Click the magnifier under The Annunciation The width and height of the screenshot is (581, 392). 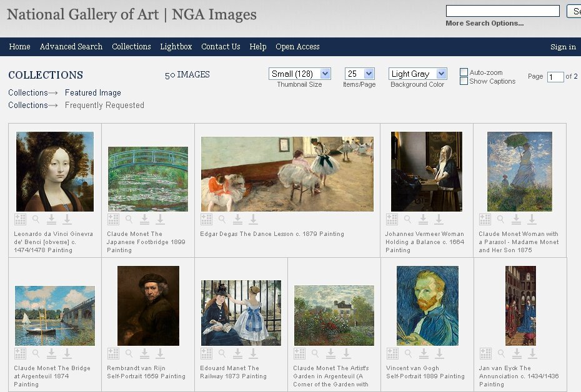tap(501, 354)
